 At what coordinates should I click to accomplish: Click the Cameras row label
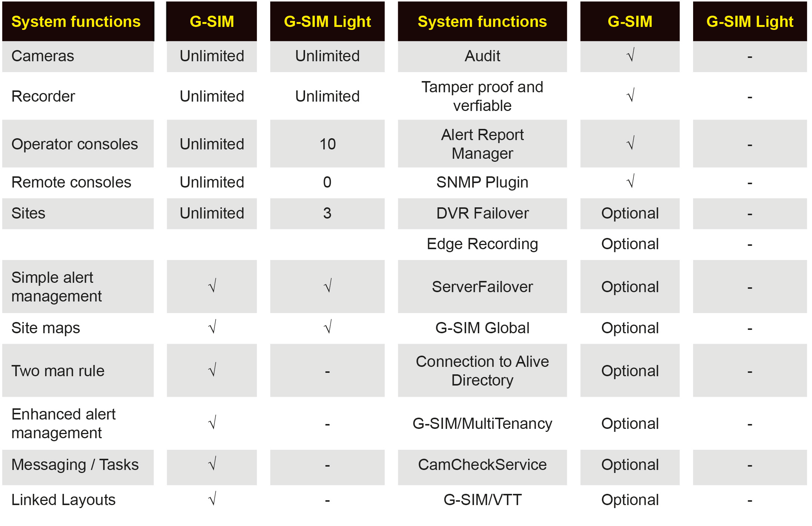tap(43, 56)
